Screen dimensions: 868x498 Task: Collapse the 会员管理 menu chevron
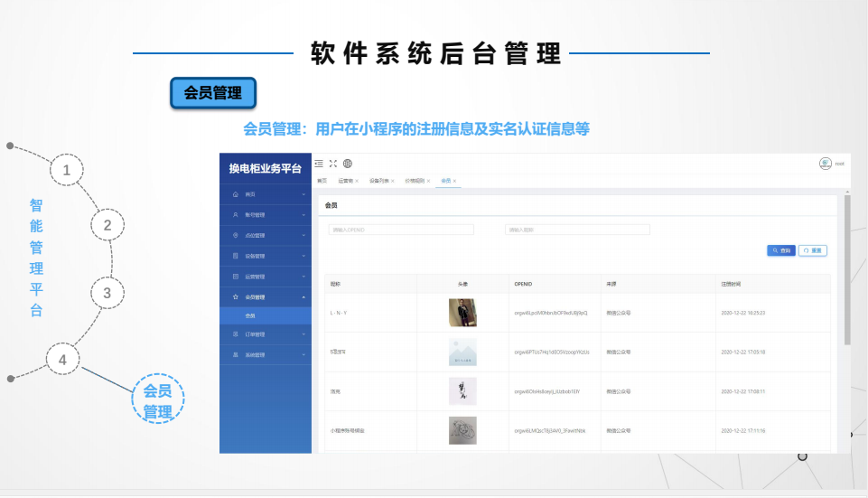click(303, 296)
